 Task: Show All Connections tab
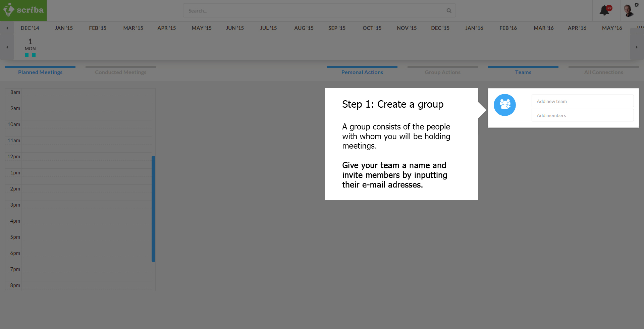point(603,72)
